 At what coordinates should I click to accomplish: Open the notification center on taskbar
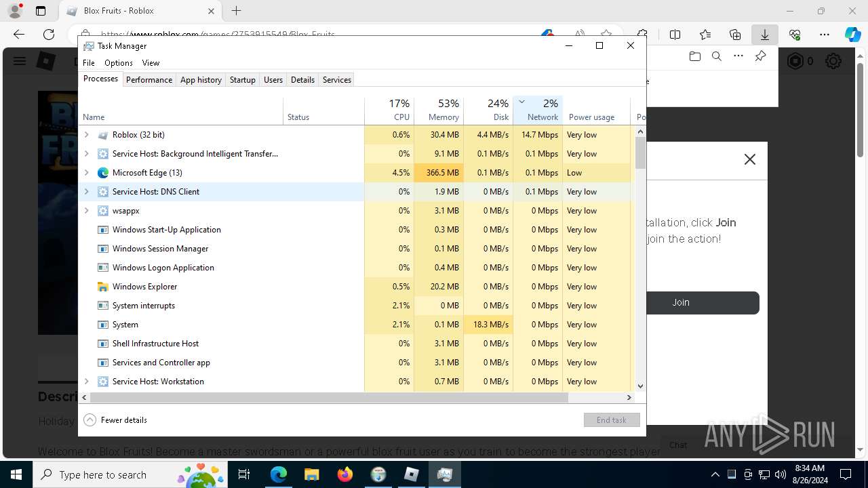[846, 474]
